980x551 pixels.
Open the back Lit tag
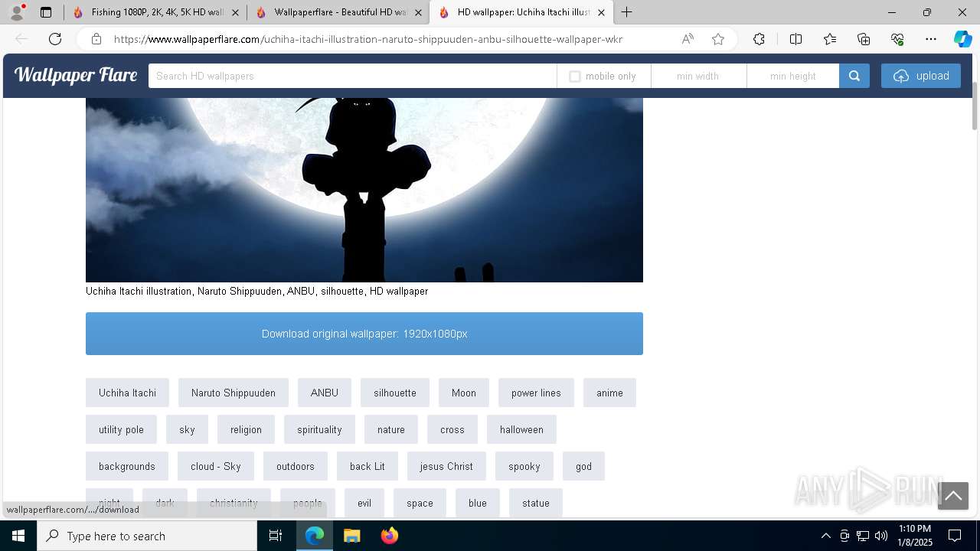point(367,466)
